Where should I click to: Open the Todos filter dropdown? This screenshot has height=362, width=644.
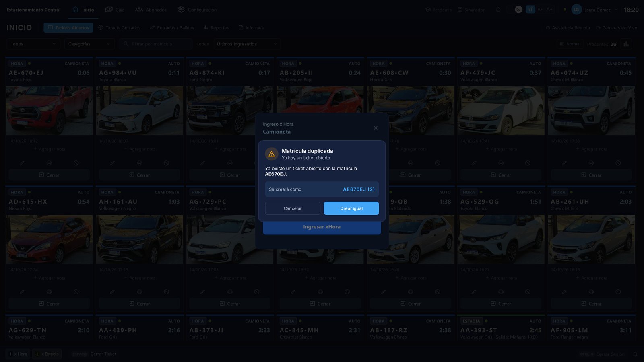(33, 44)
